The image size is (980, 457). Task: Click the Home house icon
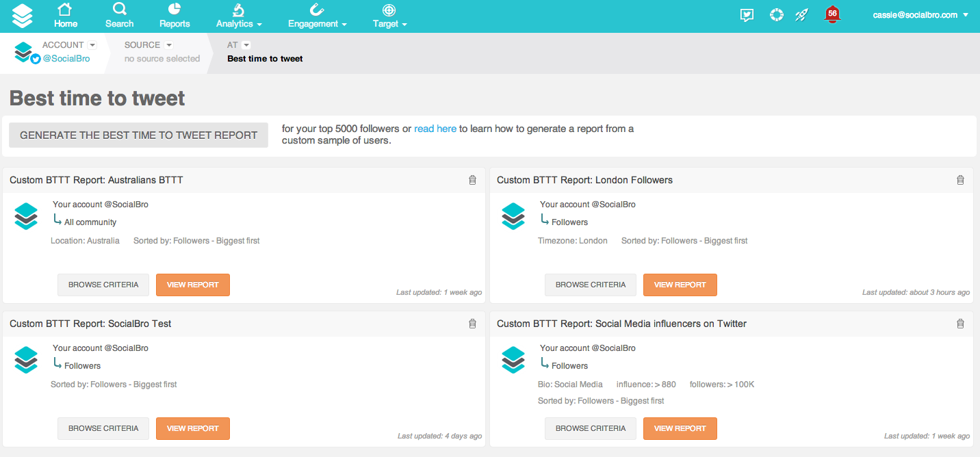(65, 10)
